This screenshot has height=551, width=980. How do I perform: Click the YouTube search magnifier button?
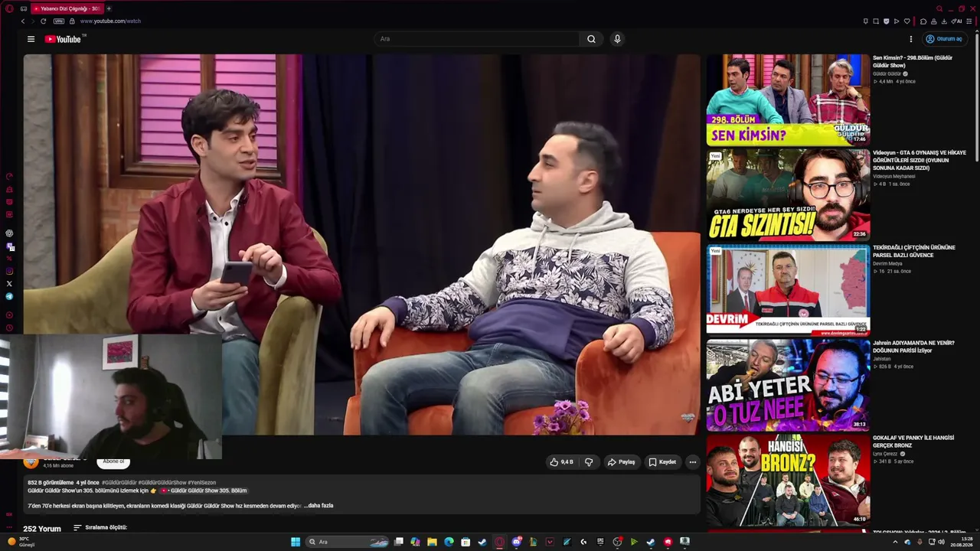tap(591, 39)
